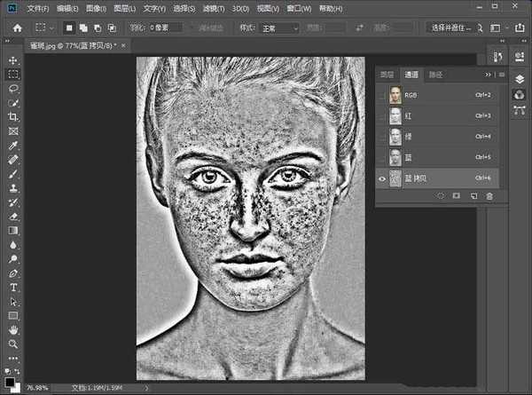This screenshot has width=532, height=395.
Task: Select the Lasso tool
Action: (x=13, y=89)
